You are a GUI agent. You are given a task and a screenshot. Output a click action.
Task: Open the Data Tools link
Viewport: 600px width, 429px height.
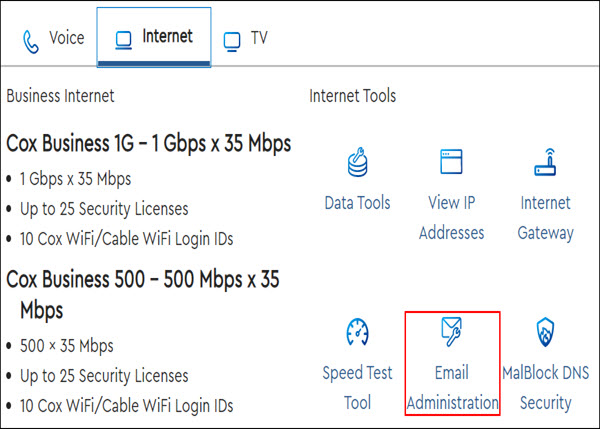[x=357, y=203]
